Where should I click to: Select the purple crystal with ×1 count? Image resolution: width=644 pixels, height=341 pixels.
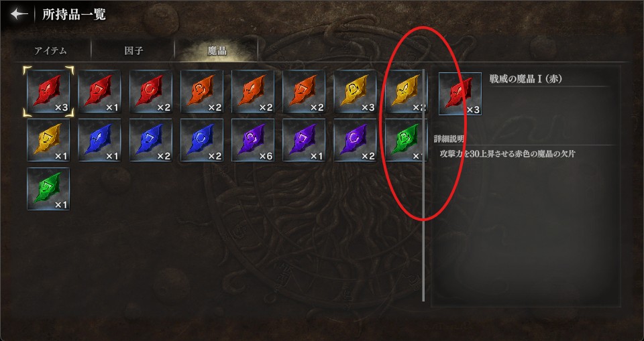(304, 140)
